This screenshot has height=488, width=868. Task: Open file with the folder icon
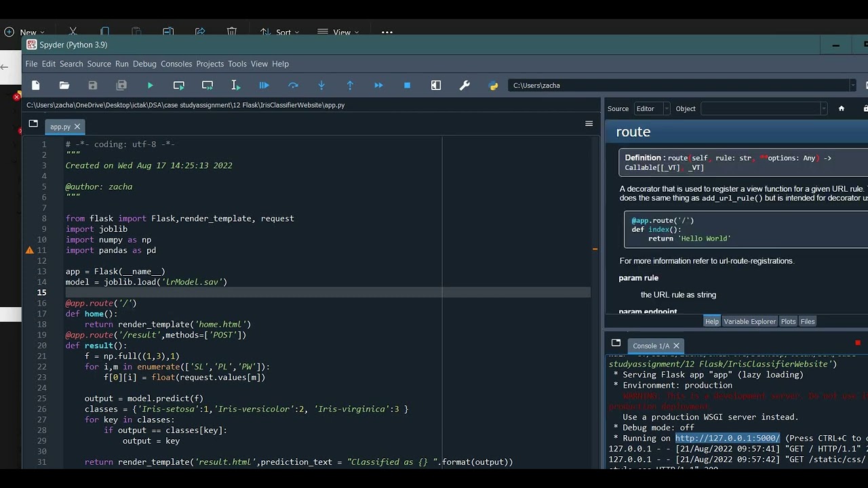64,85
